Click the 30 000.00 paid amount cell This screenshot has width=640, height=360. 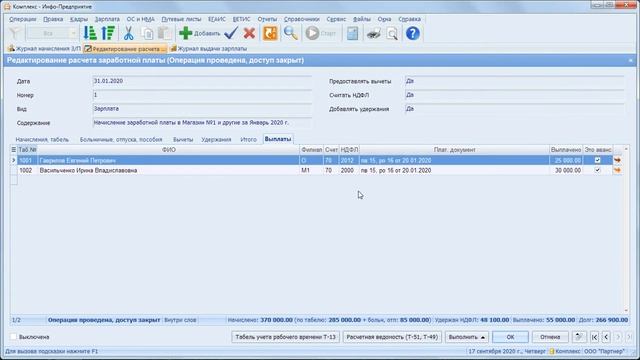pos(566,170)
